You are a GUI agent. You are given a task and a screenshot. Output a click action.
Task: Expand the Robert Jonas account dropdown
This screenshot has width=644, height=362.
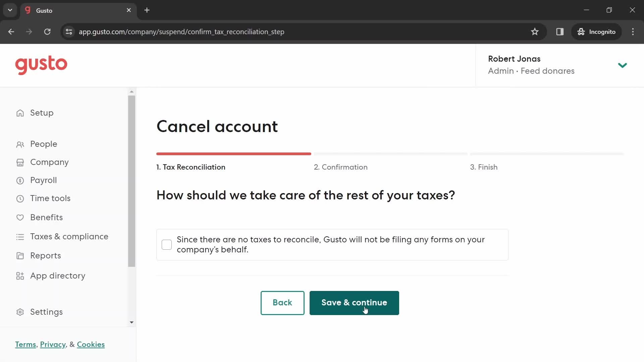point(623,65)
